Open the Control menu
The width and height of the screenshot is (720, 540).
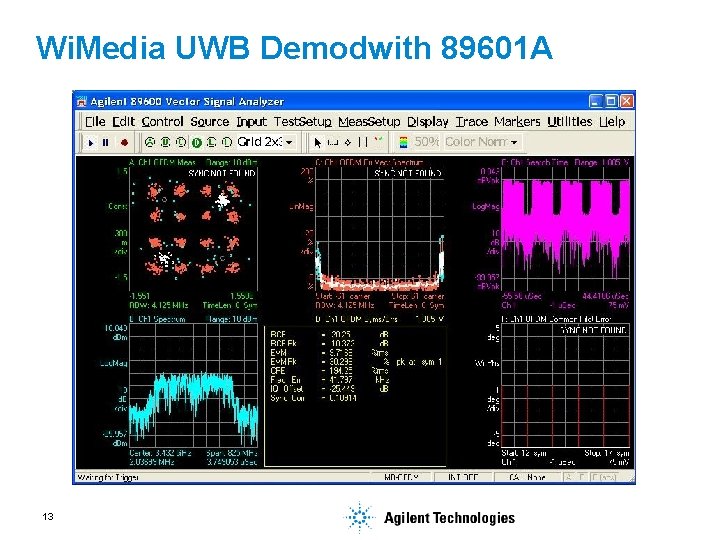(x=163, y=122)
